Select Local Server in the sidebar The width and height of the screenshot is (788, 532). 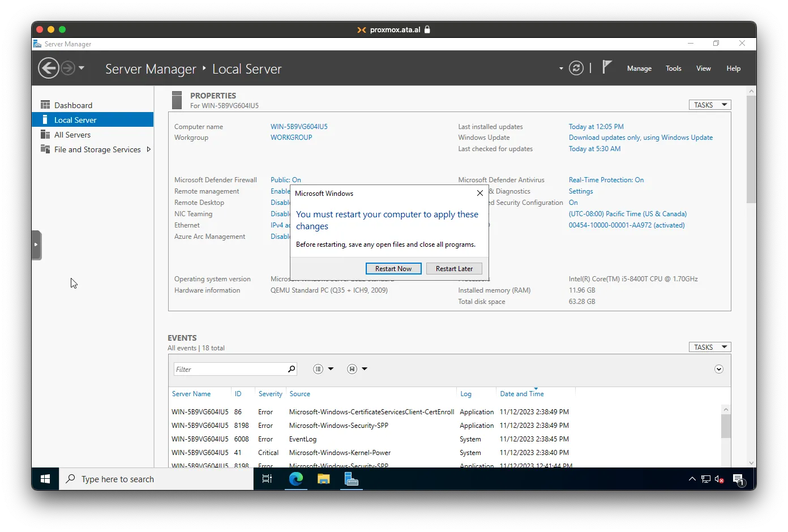pyautogui.click(x=93, y=120)
